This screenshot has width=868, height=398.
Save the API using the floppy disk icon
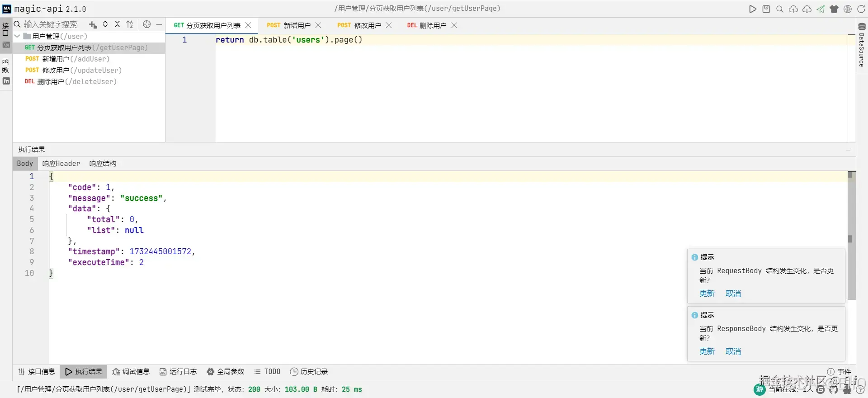click(766, 9)
